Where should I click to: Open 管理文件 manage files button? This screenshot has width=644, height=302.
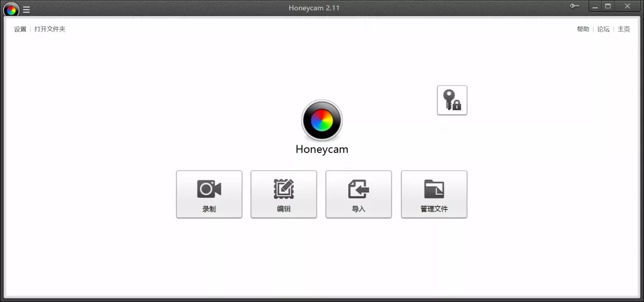point(434,194)
